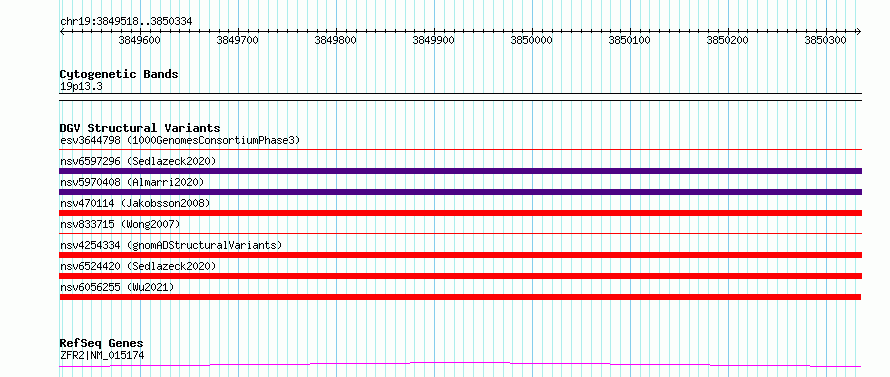Click the 3850000 ruler tick label
Image resolution: width=890 pixels, height=377 pixels.
(x=532, y=41)
